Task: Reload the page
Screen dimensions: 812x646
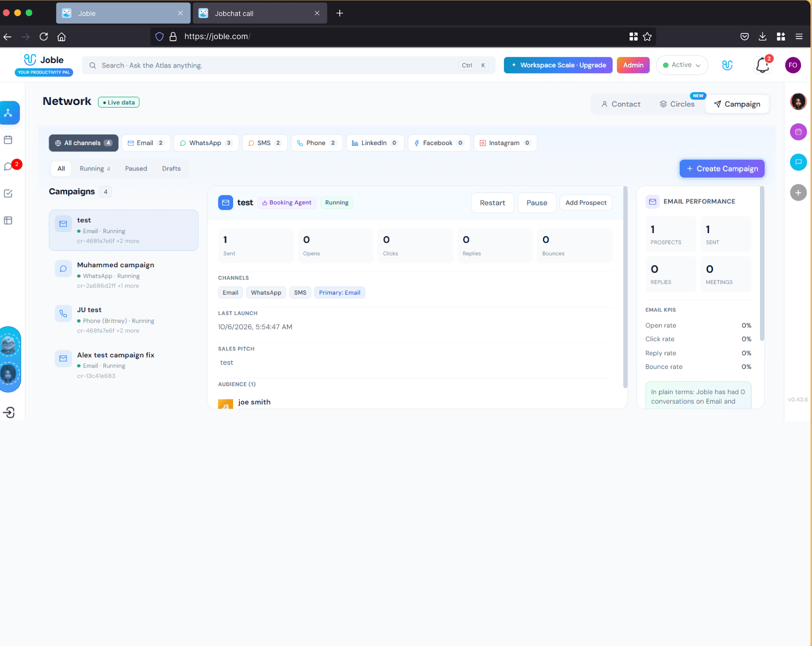Action: pyautogui.click(x=44, y=37)
